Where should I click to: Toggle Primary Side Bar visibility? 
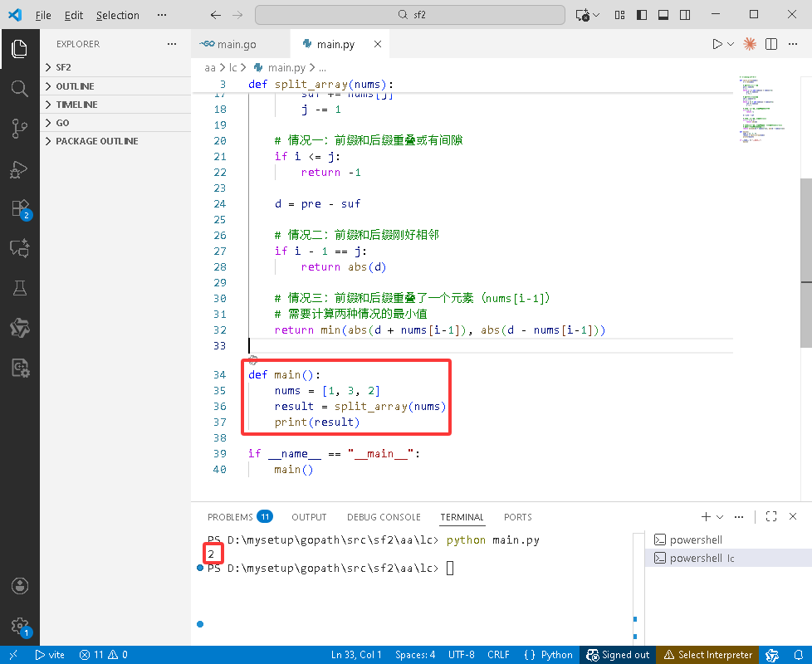coord(642,15)
